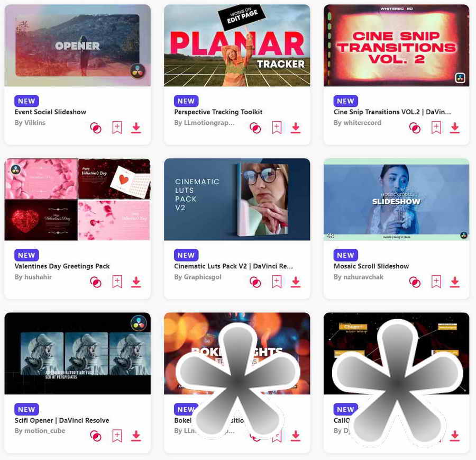The height and width of the screenshot is (460, 476).
Task: Open the Planar Tracker preview thumbnail
Action: (237, 46)
